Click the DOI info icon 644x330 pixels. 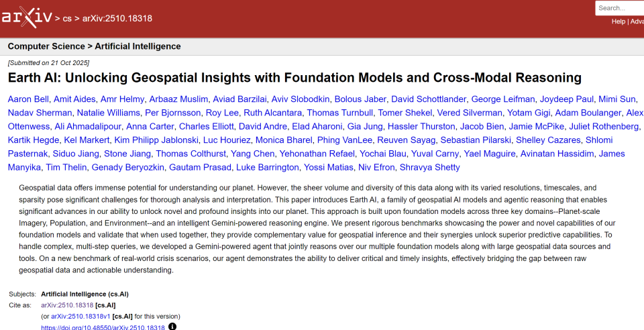pos(172,327)
